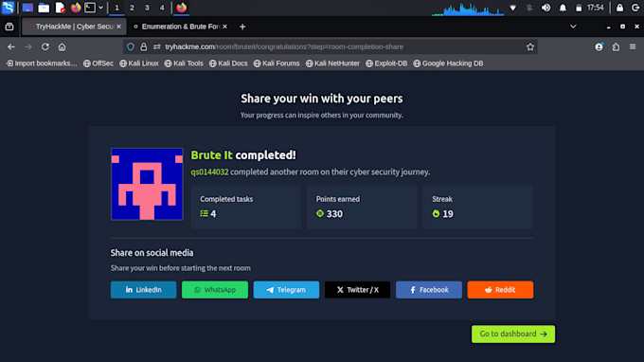Open the Import bookmarks bookmark
Image resolution: width=644 pixels, height=362 pixels.
pos(42,63)
